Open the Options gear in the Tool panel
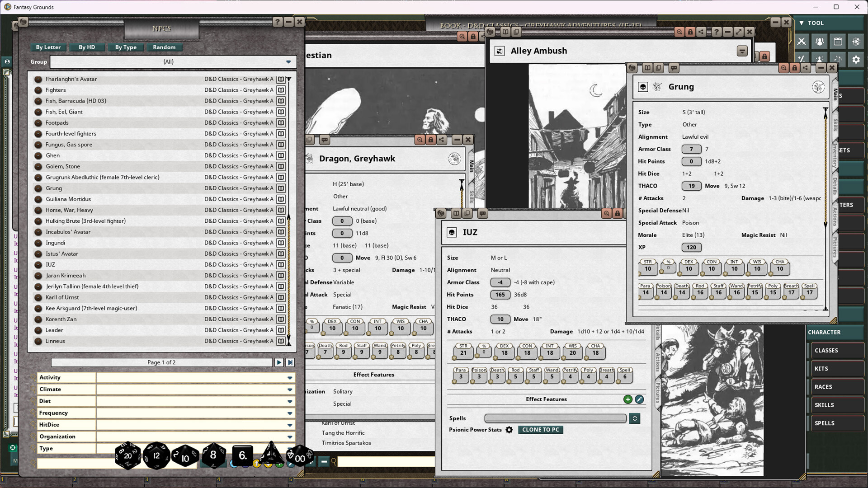 [856, 59]
